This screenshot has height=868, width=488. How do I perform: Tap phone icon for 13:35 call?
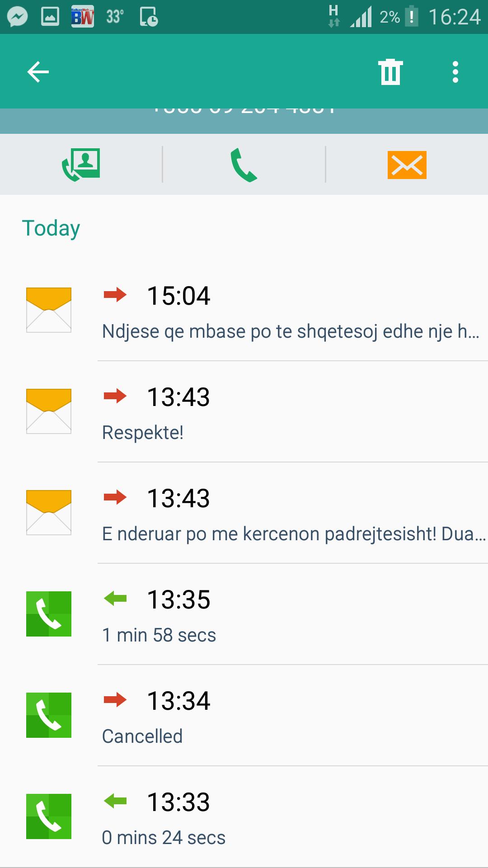pyautogui.click(x=49, y=613)
